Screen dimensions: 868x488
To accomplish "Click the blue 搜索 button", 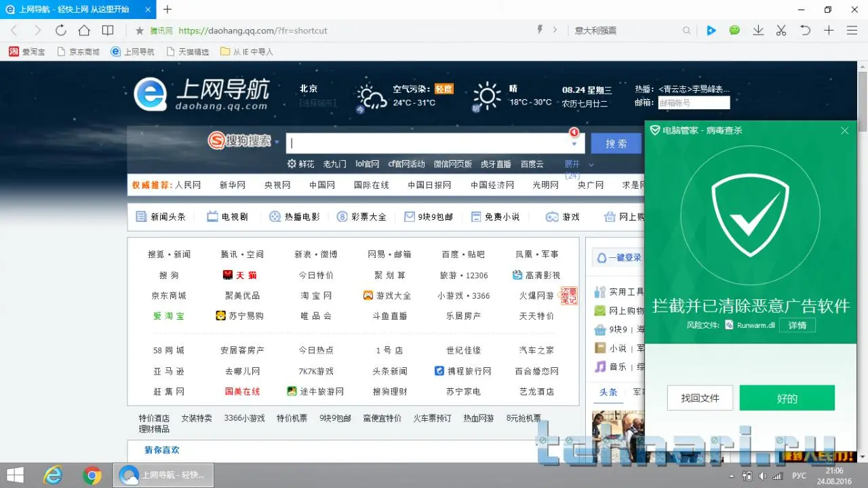I will (616, 143).
